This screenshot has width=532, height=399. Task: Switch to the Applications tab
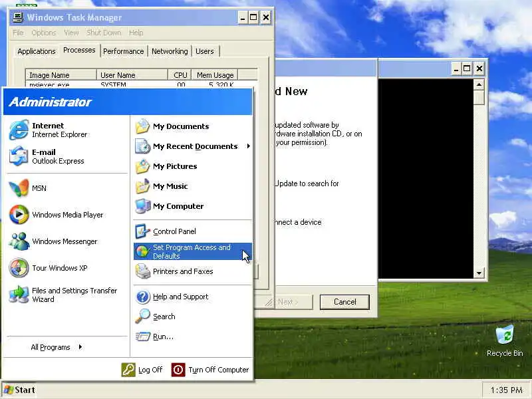(37, 51)
